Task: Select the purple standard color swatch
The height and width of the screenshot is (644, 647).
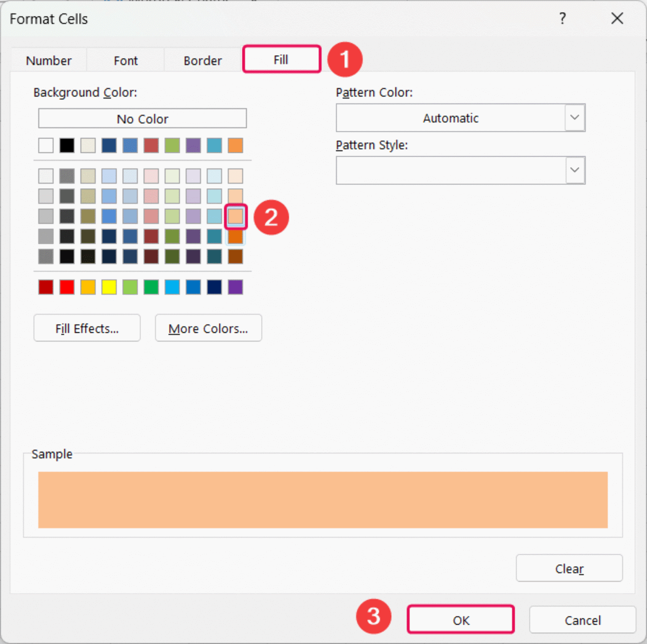Action: pos(235,287)
